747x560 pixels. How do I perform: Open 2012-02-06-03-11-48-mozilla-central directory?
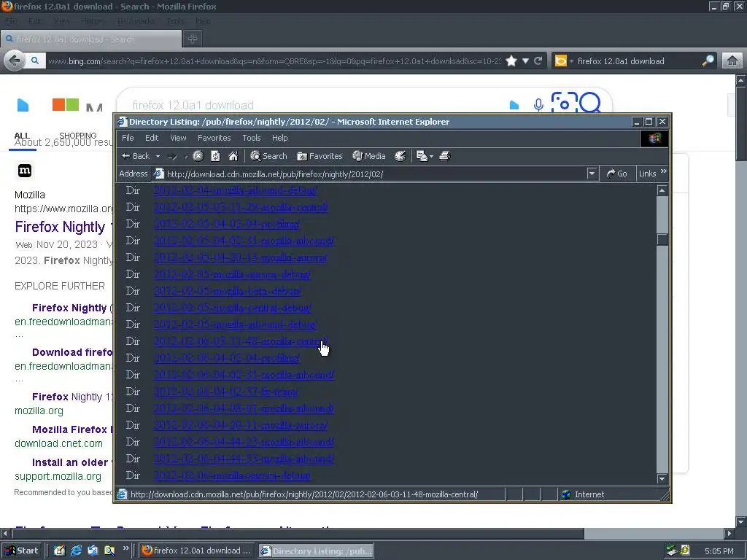(241, 341)
